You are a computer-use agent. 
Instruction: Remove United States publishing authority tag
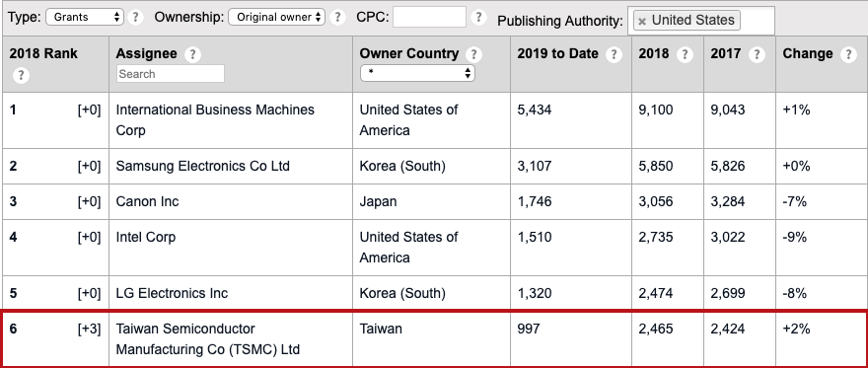click(642, 21)
